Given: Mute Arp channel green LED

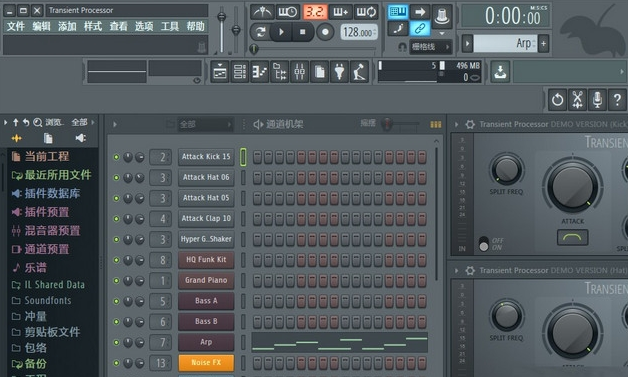Looking at the screenshot, I should click(116, 343).
